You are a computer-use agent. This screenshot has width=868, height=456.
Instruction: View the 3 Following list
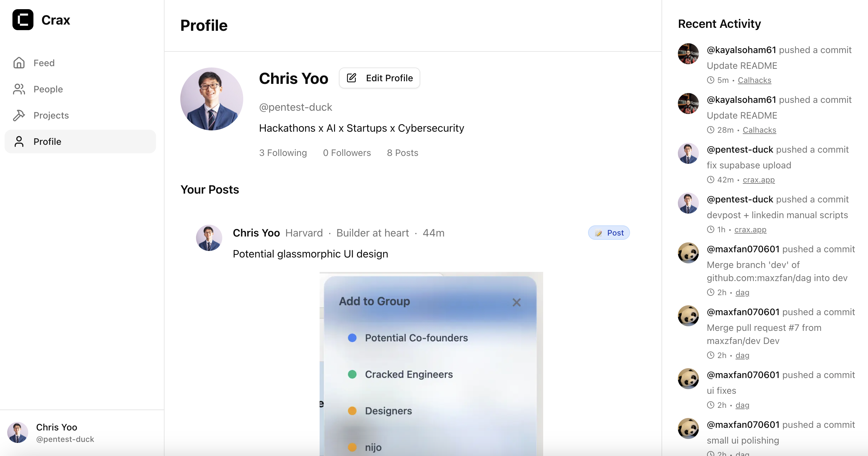point(283,153)
